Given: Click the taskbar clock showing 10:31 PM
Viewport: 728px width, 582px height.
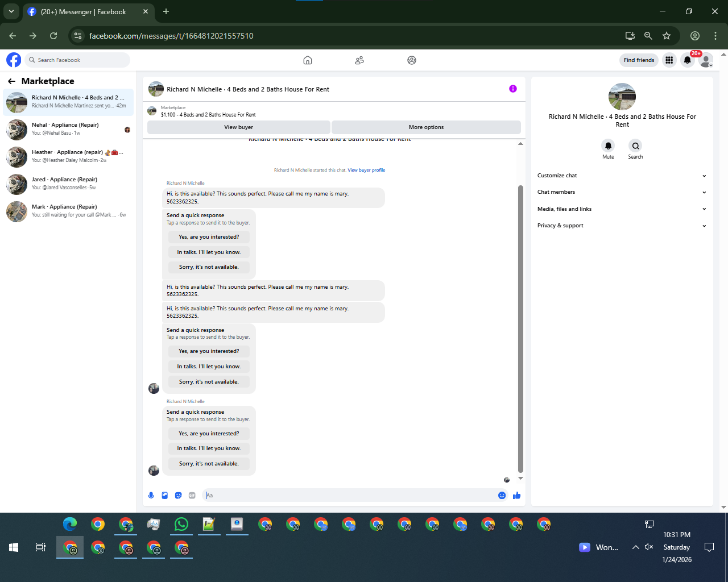Looking at the screenshot, I should [x=677, y=547].
